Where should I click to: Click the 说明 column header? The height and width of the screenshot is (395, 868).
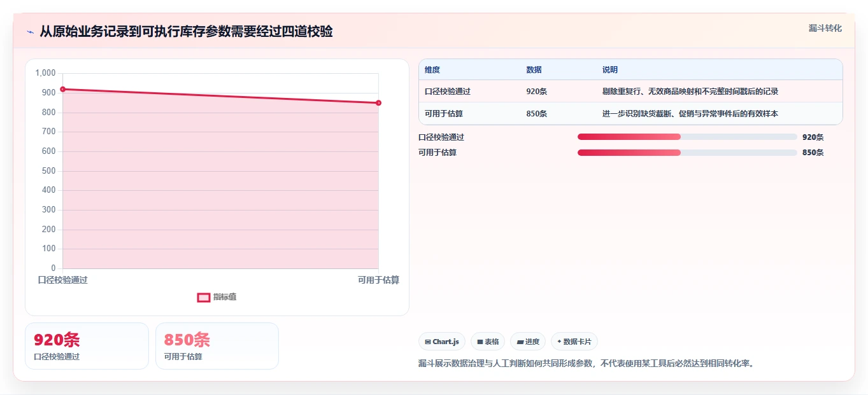pos(610,70)
